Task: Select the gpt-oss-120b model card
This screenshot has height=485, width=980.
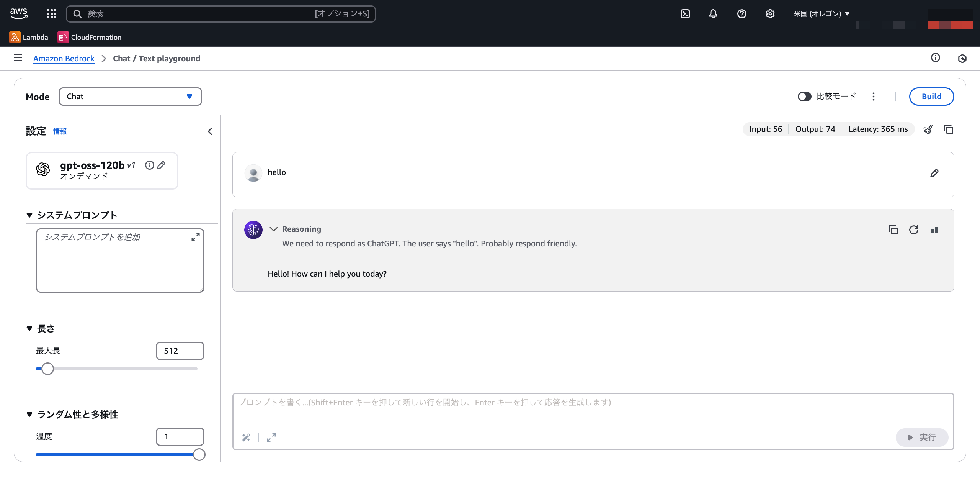Action: 102,171
